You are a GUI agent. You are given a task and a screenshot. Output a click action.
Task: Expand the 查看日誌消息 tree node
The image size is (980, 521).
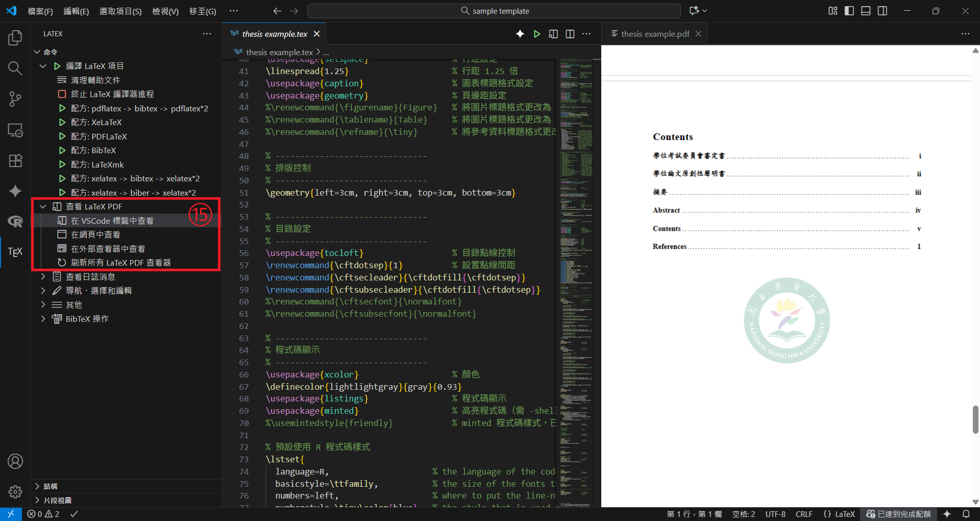43,276
